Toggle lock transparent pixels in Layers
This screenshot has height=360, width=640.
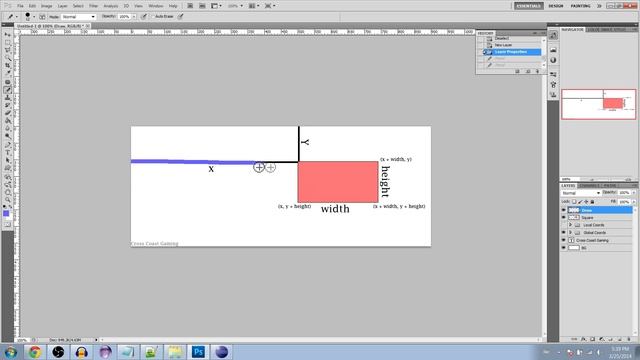pos(574,202)
